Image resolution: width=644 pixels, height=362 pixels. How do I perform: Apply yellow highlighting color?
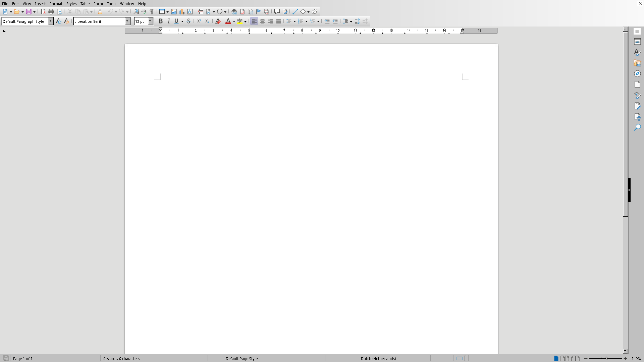coord(240,21)
